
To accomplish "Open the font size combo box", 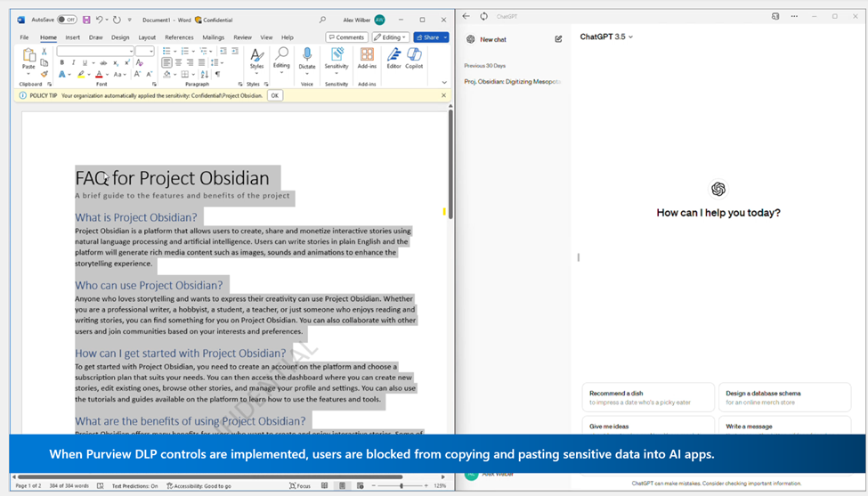I will [144, 51].
